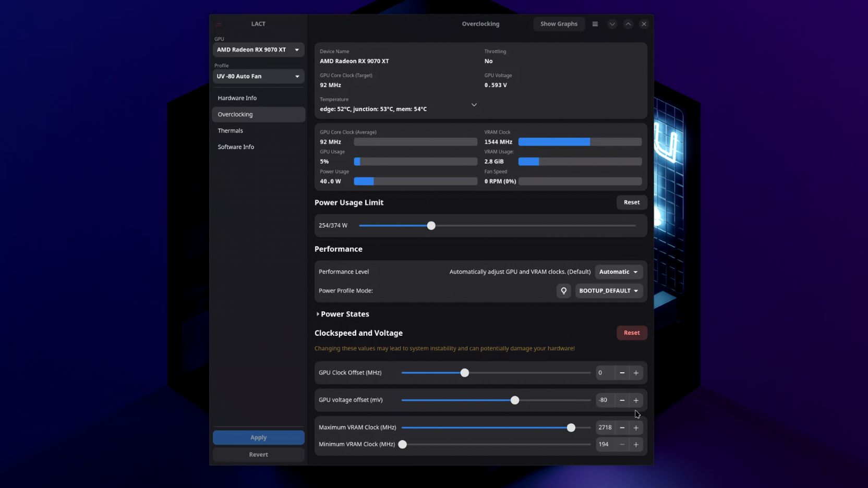
Task: Click the Show Graphs button
Action: (x=559, y=24)
